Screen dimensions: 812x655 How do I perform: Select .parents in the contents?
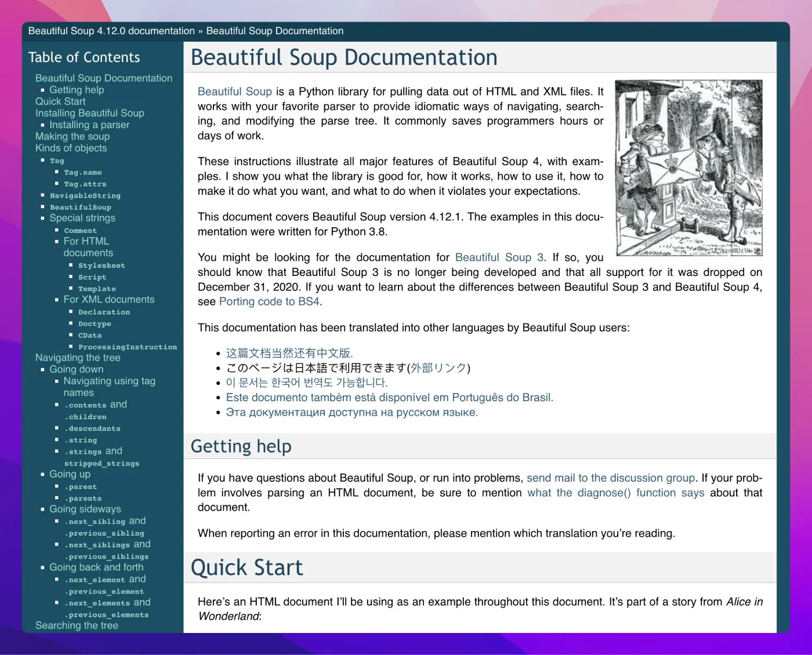(83, 498)
